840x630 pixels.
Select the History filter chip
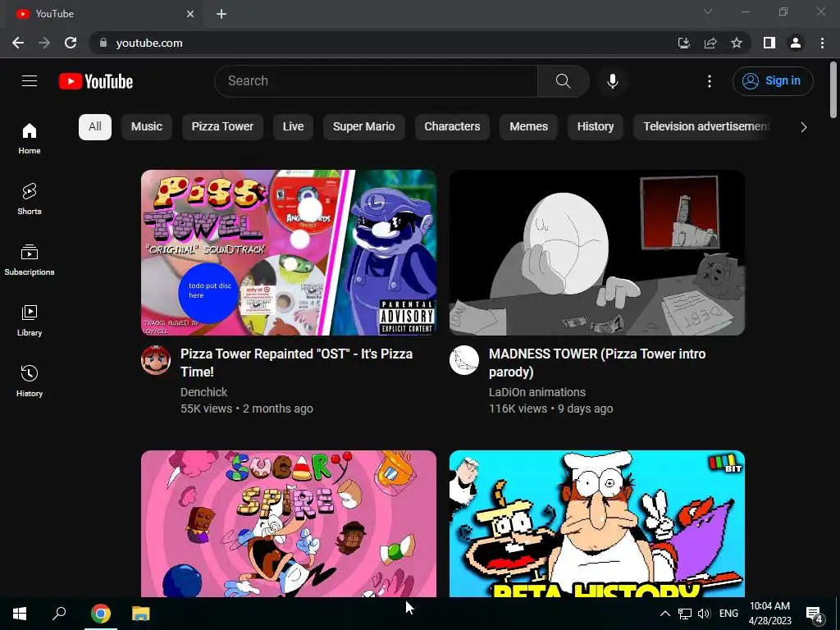[x=596, y=127]
